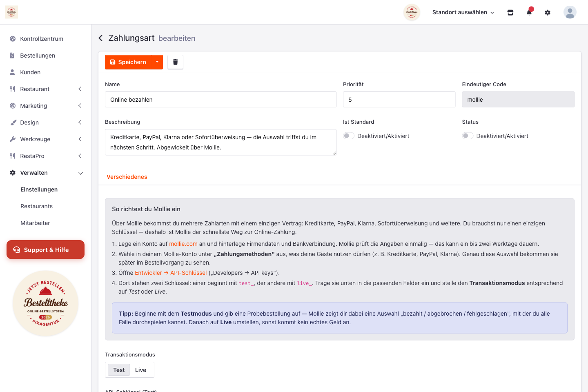The image size is (588, 392).
Task: Open the settings gear in the header
Action: point(548,12)
